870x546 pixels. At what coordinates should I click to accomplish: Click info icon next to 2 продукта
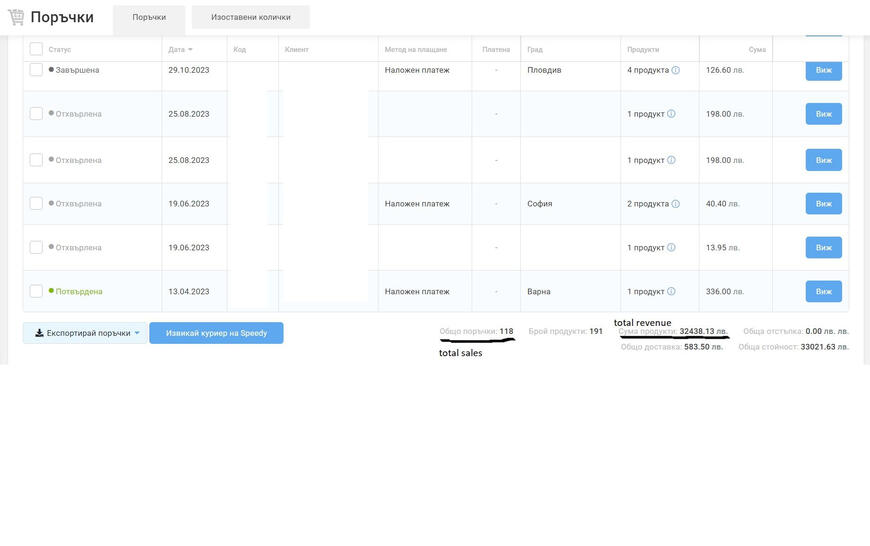point(676,204)
